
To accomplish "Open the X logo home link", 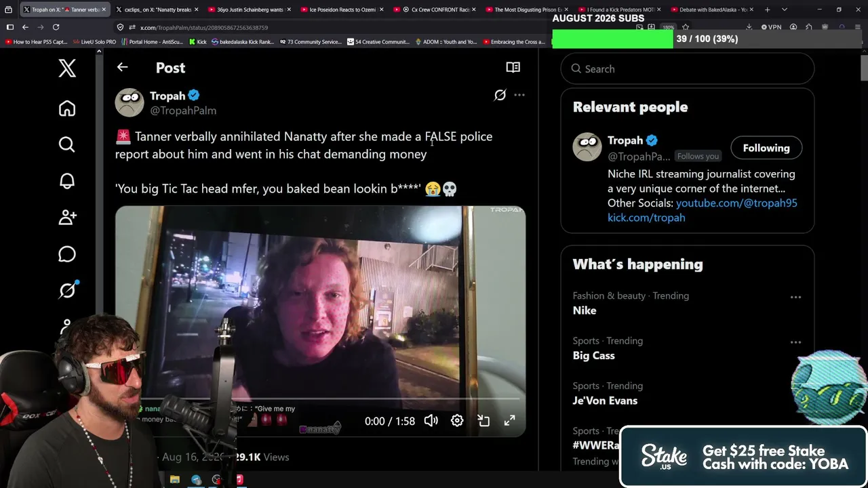I will pyautogui.click(x=67, y=68).
